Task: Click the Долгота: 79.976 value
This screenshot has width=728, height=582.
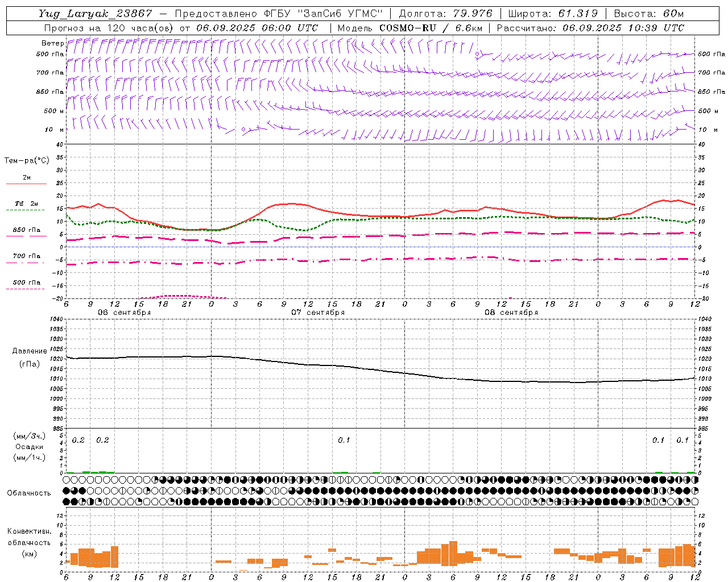Action: [446, 14]
